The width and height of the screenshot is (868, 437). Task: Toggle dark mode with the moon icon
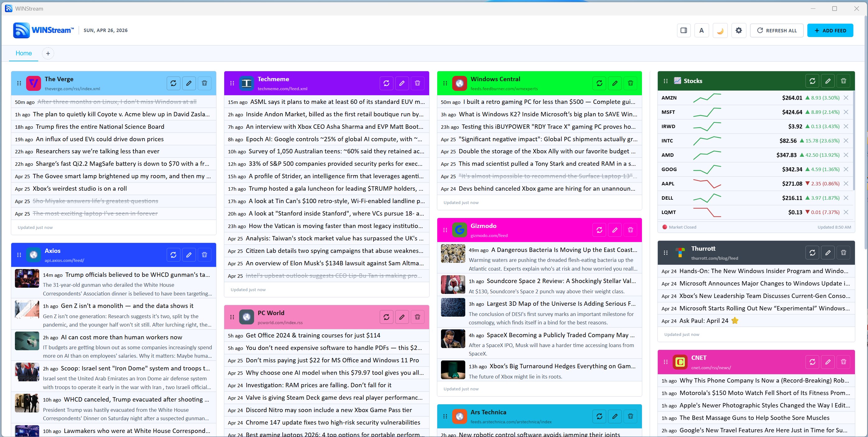[x=720, y=30]
